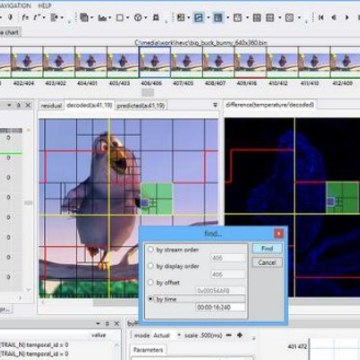This screenshot has width=360, height=360.
Task: Click the circled info toolbar icon
Action: pyautogui.click(x=138, y=18)
